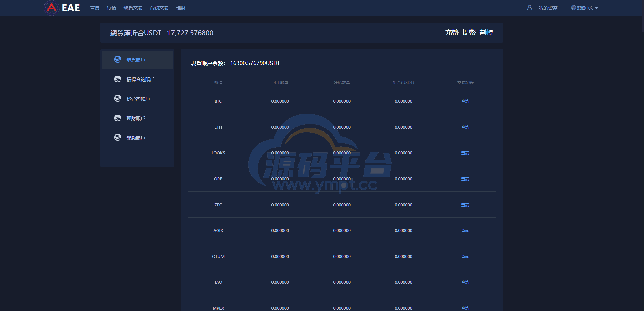Screen dimensions: 644x311
Task: Open the 首頁 navigation item
Action: (x=95, y=8)
